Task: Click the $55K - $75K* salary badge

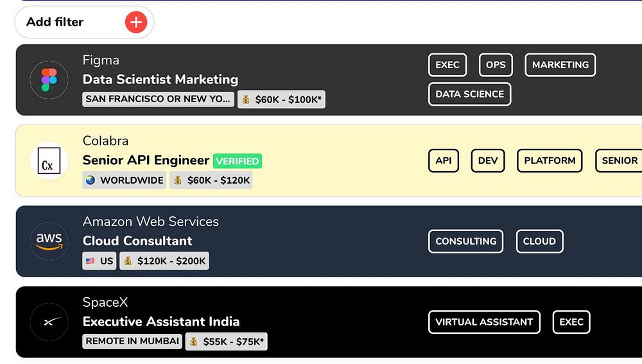Action: coord(227,342)
